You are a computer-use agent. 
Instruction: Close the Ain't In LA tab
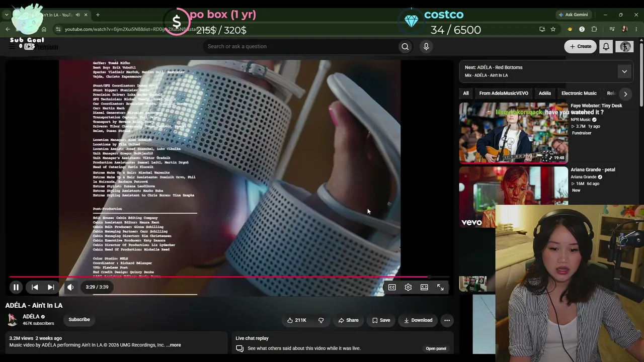coord(86,15)
